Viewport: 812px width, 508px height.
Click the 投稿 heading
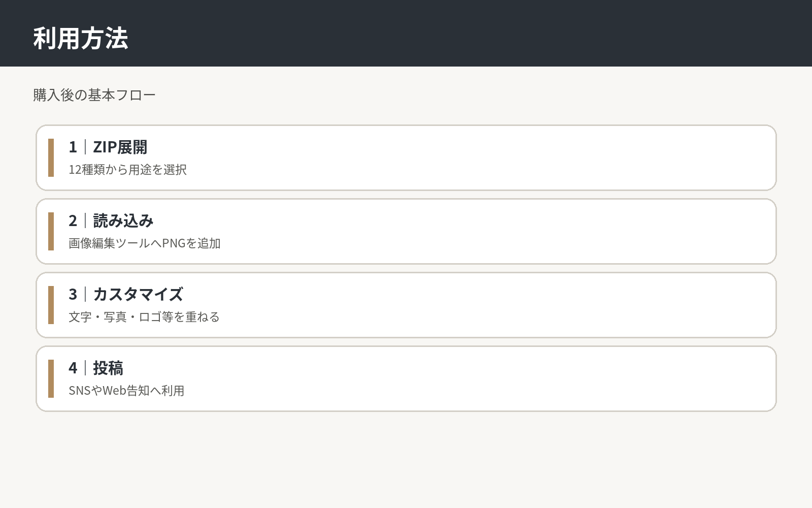click(108, 368)
